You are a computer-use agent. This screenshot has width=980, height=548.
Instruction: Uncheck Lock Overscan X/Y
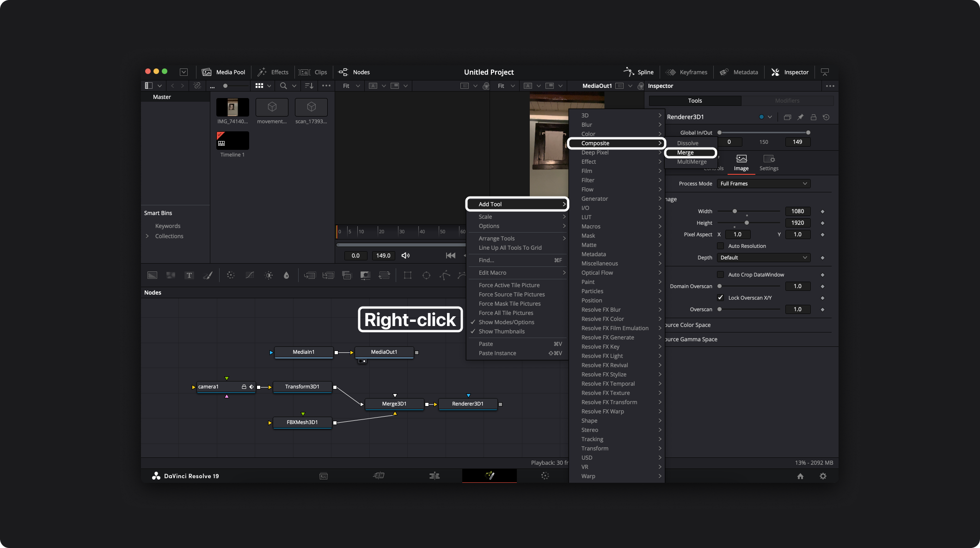[720, 298]
